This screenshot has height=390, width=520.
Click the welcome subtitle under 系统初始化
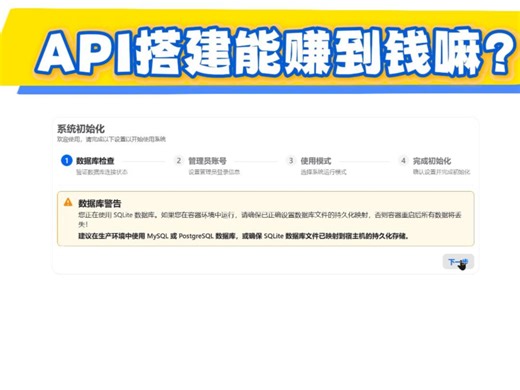tap(111, 139)
